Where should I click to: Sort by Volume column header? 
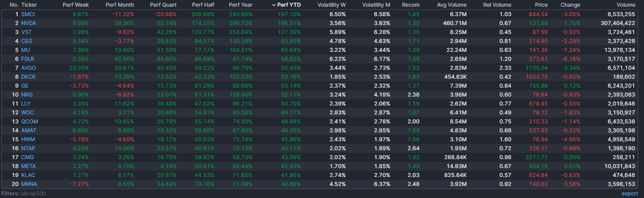tap(626, 5)
